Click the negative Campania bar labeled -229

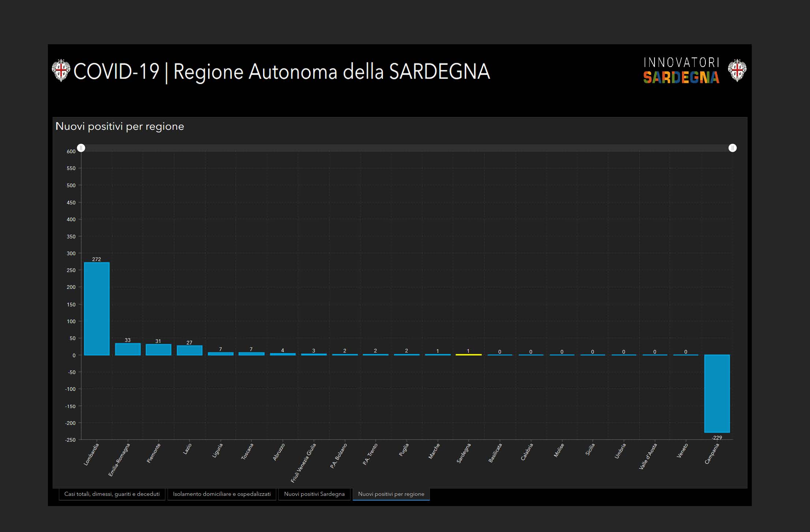[x=717, y=393]
